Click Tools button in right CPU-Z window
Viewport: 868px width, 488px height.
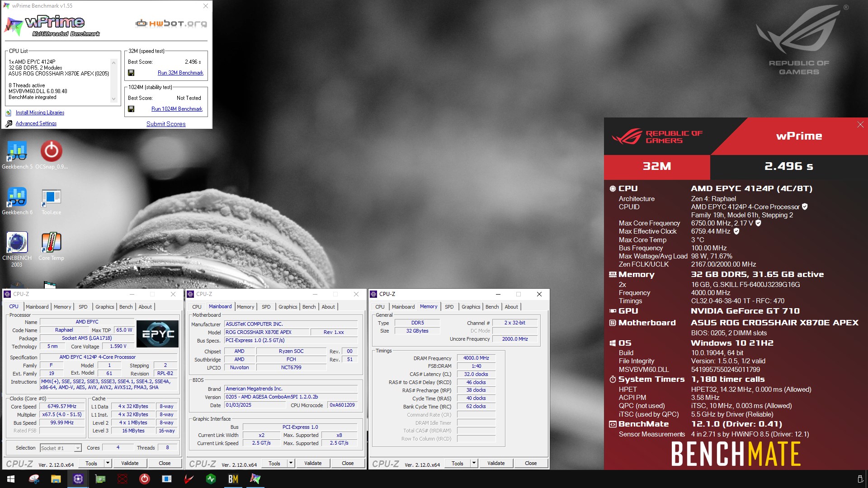[458, 463]
